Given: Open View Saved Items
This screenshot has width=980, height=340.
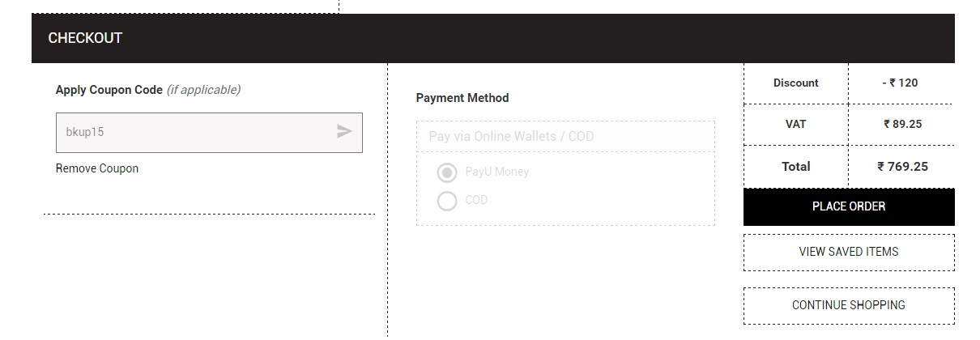Looking at the screenshot, I should (849, 252).
